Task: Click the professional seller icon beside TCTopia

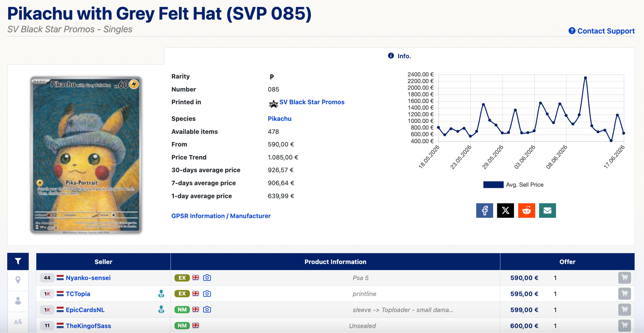Action: [161, 294]
